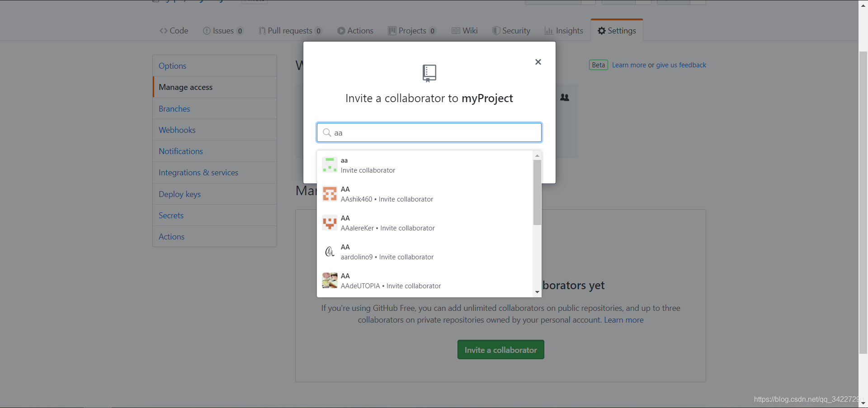Screen dimensions: 868x408
Task: Click AAalereKer's avatar image
Action: tap(330, 223)
